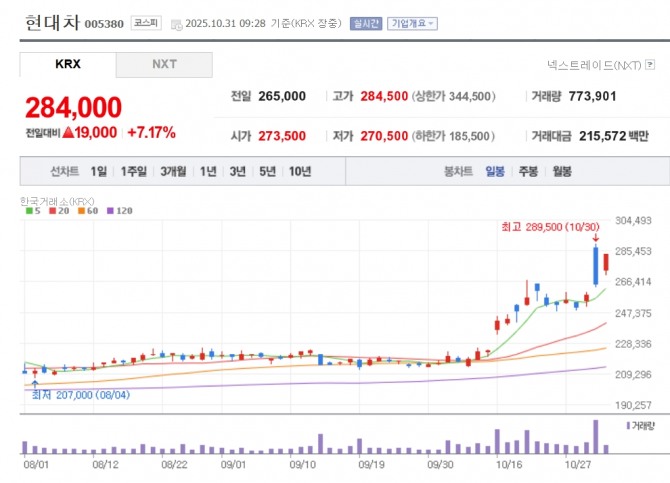Click the 최저 207,000 (08/04) chart label
The image size is (670, 483).
pos(81,395)
